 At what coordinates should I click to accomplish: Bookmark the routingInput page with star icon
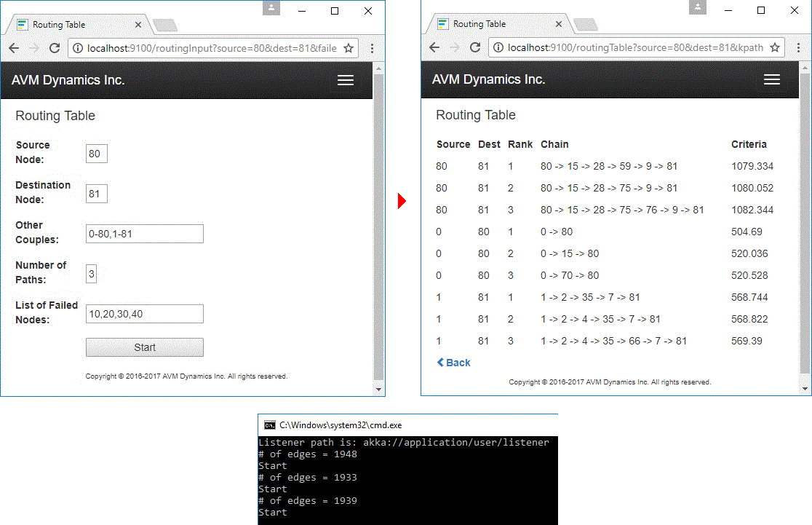tap(349, 48)
